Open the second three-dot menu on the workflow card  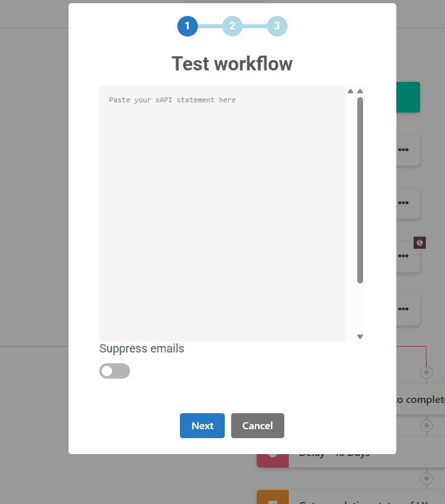pyautogui.click(x=403, y=203)
